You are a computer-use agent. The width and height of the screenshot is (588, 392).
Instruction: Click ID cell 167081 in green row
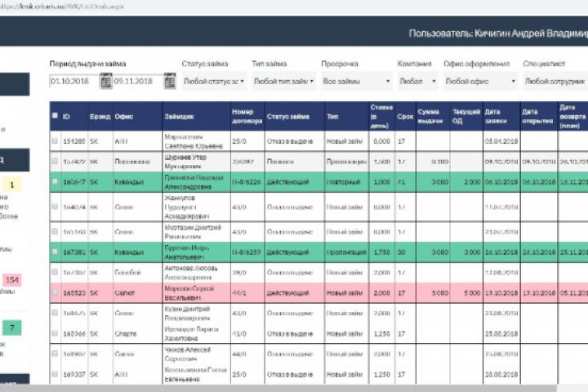coord(73,252)
